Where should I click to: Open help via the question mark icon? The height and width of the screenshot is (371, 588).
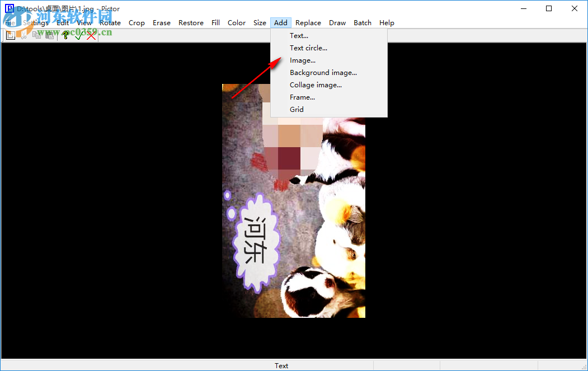click(65, 35)
